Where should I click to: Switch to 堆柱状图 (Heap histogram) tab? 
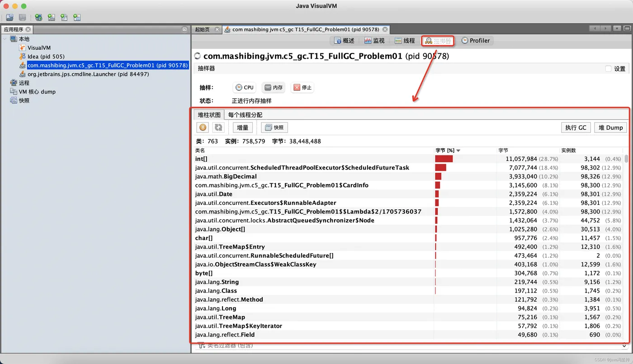[x=209, y=115]
